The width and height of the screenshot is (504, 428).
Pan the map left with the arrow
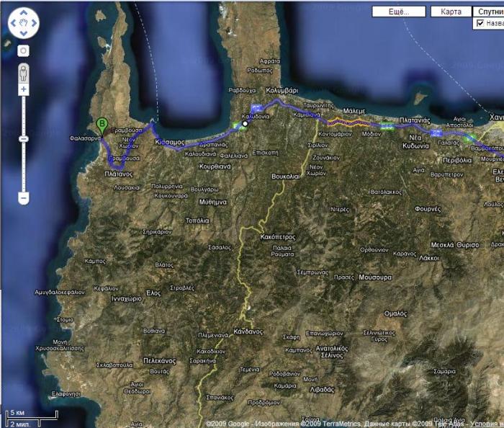[14, 23]
